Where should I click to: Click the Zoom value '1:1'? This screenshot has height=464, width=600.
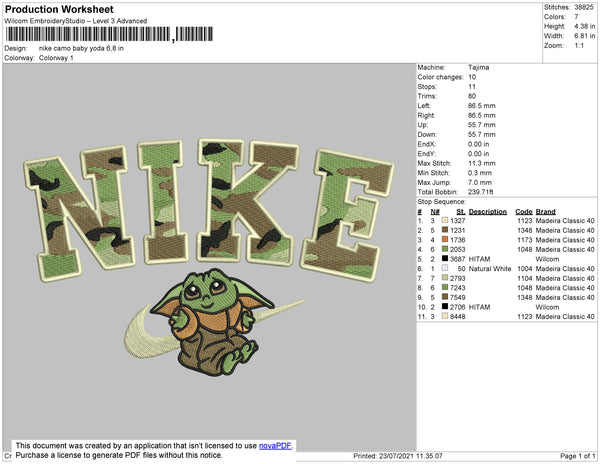pos(579,46)
